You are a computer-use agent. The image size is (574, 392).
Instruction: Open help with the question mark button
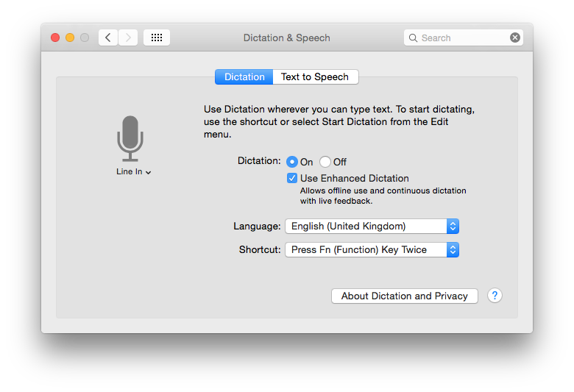pos(495,296)
